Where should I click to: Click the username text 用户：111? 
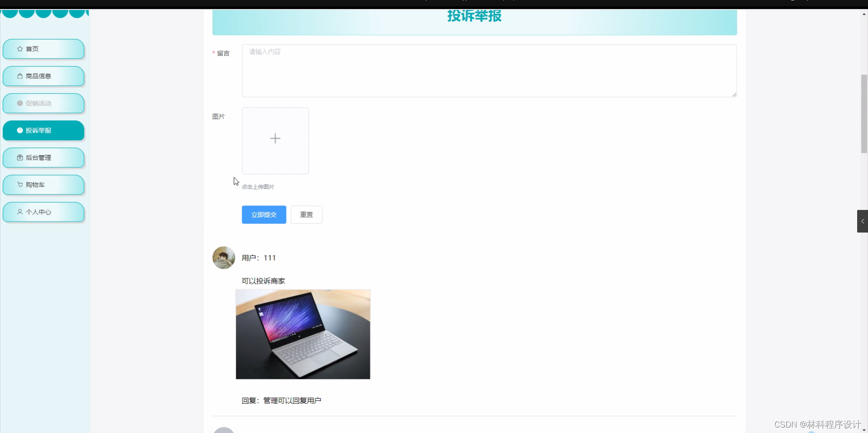pyautogui.click(x=259, y=258)
